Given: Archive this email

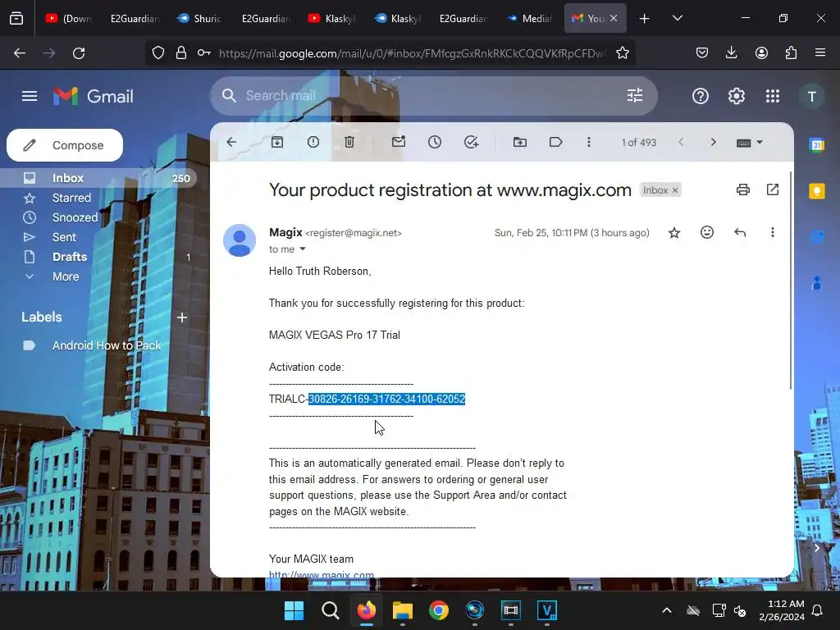Looking at the screenshot, I should point(277,142).
